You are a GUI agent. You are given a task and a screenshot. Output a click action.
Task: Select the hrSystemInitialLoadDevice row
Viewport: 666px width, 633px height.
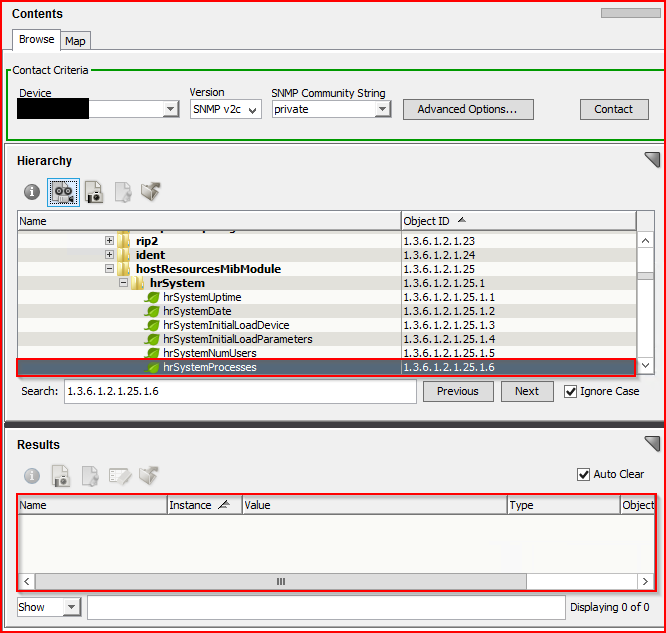coord(327,325)
